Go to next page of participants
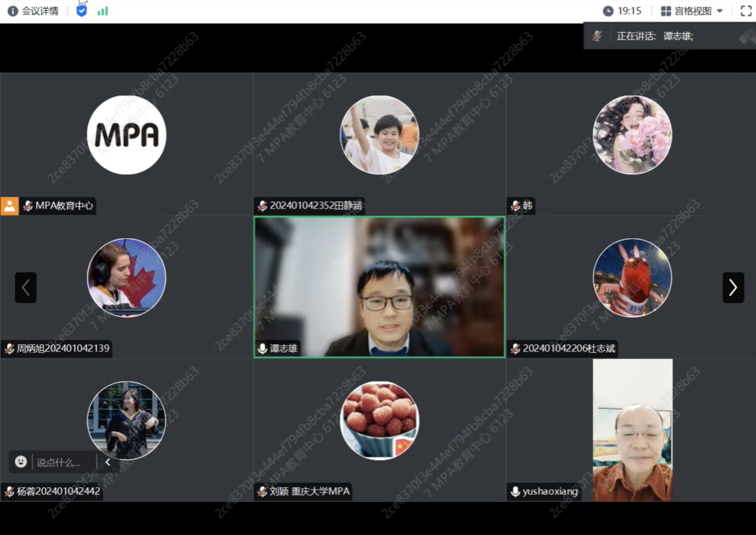 pos(733,287)
